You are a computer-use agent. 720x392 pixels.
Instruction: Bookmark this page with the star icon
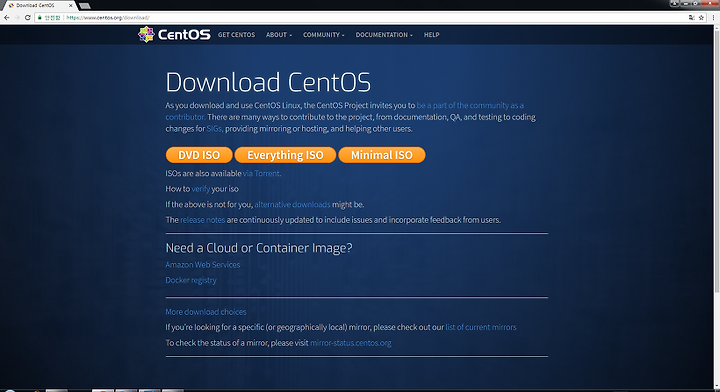[x=701, y=17]
